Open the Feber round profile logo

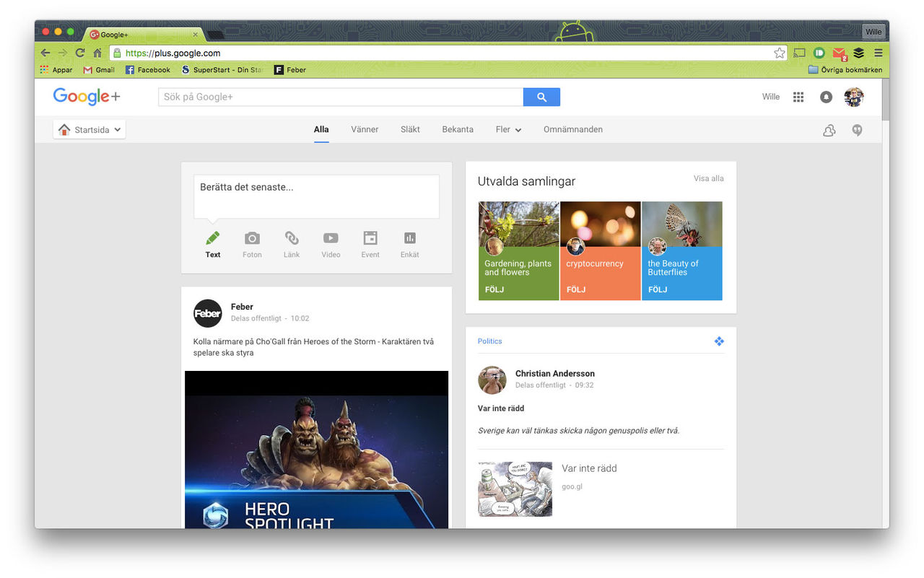[208, 313]
